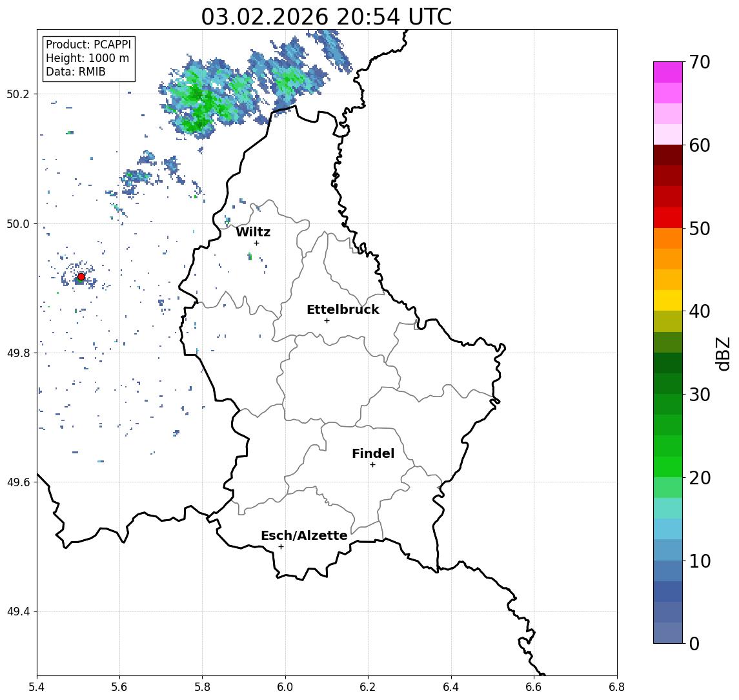This screenshot has height=700, width=739.
Task: Click latitude axis label 49.6
Action: coord(18,482)
